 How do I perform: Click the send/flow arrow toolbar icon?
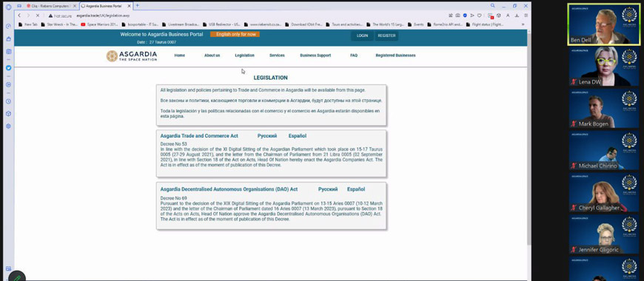[472, 16]
